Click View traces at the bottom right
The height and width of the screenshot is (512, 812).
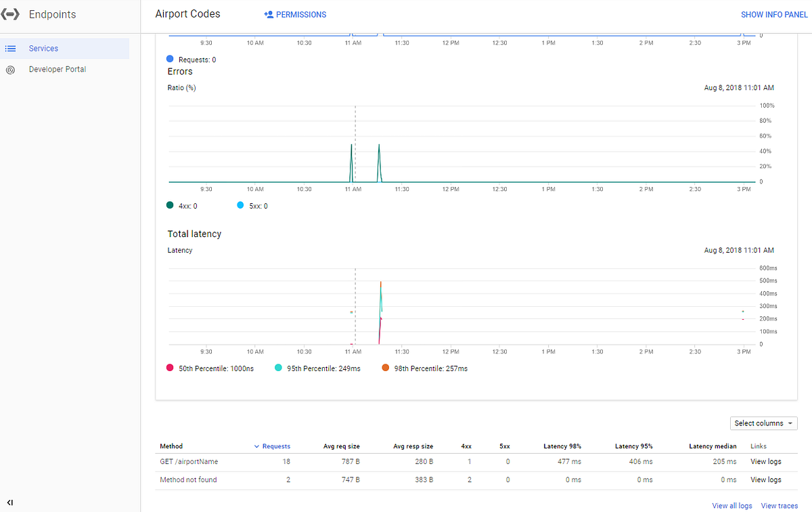pyautogui.click(x=779, y=505)
